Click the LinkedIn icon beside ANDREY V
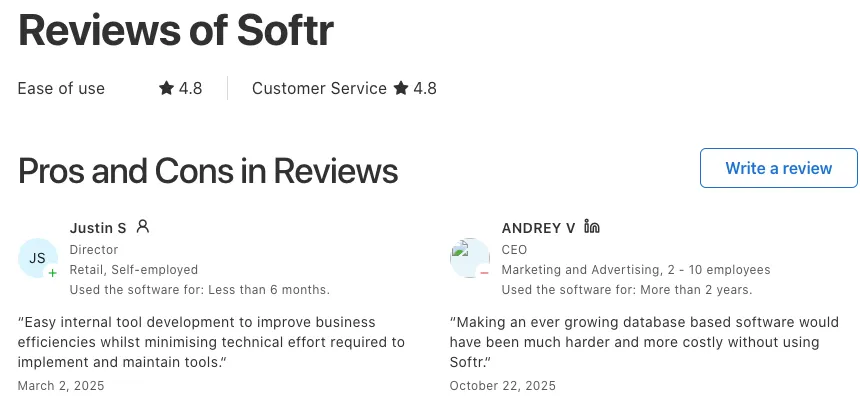860x413 pixels. 592,227
